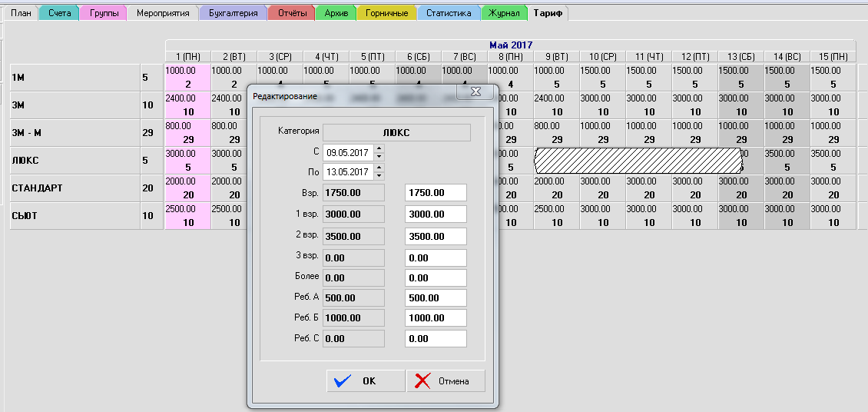Open the Статистика tab

point(449,13)
